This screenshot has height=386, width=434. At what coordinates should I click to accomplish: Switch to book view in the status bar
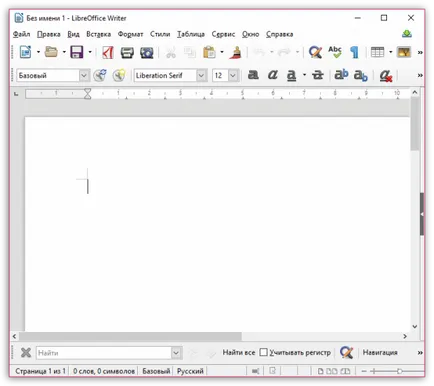click(x=345, y=371)
